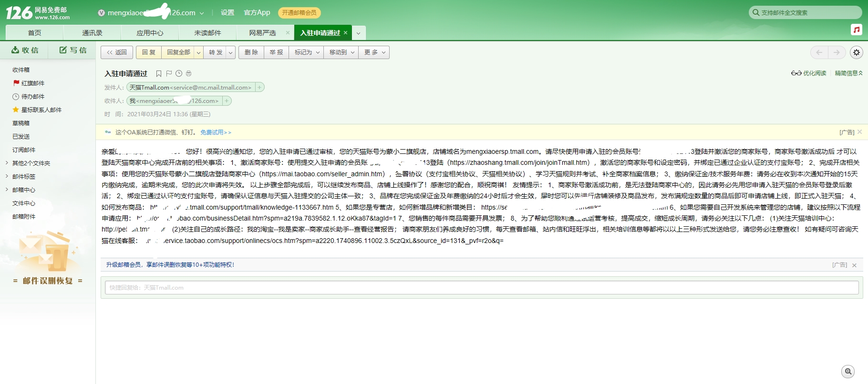Open the 已发送 folder
This screenshot has width=868, height=384.
coord(21,136)
